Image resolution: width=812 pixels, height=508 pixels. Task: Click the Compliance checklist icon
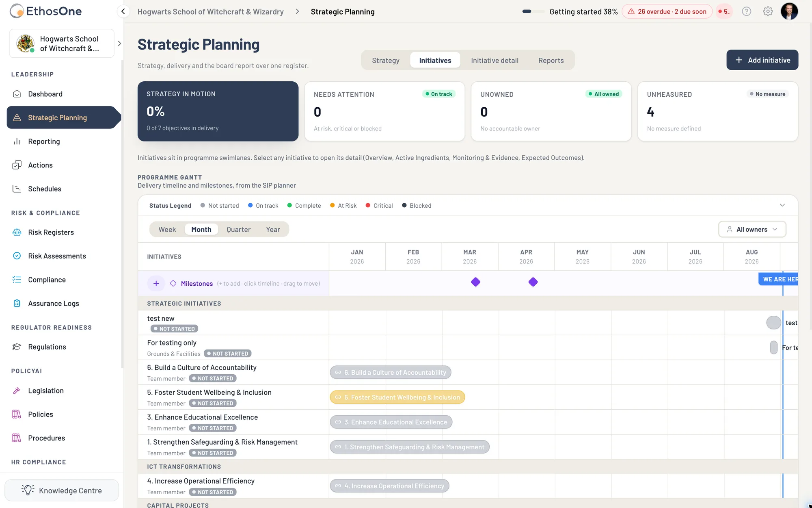point(17,280)
